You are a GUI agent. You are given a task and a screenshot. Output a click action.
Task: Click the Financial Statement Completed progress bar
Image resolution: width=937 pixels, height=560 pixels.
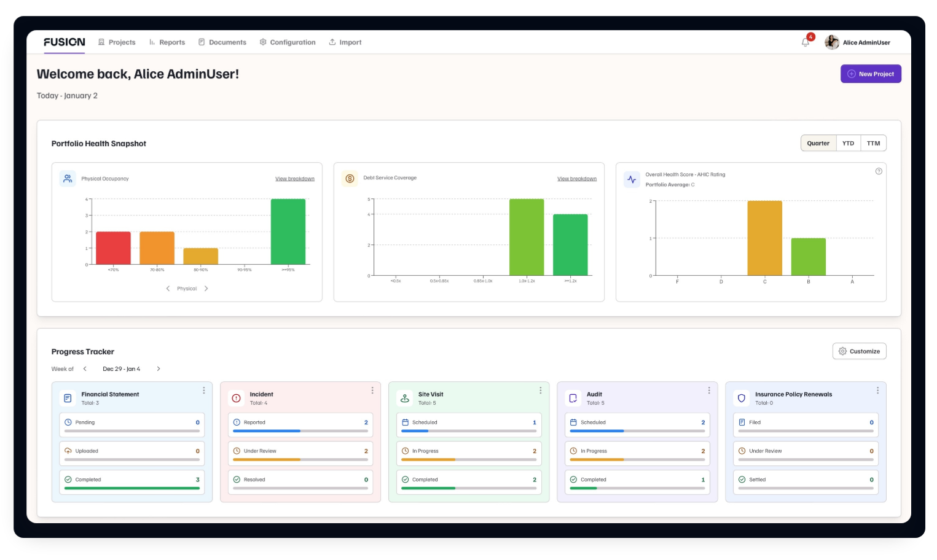[132, 488]
